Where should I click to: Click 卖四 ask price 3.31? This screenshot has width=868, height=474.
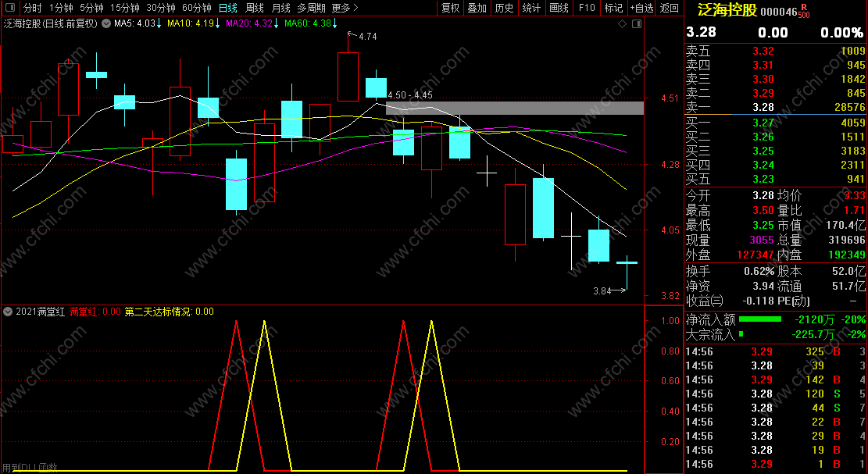[763, 66]
